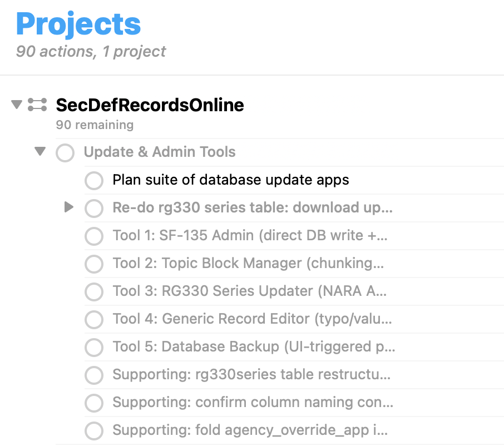Complete Tool 4: Generic Record Editor task
Viewport: 504px width, 446px height.
coord(94,319)
